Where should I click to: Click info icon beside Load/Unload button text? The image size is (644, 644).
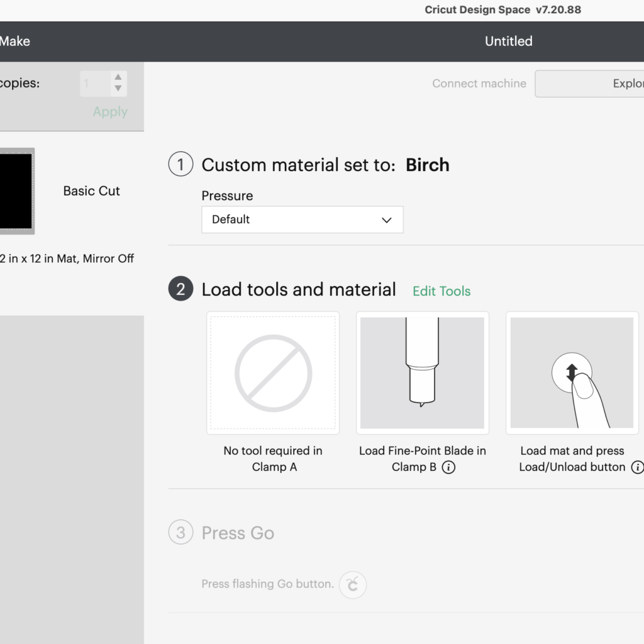coord(638,467)
